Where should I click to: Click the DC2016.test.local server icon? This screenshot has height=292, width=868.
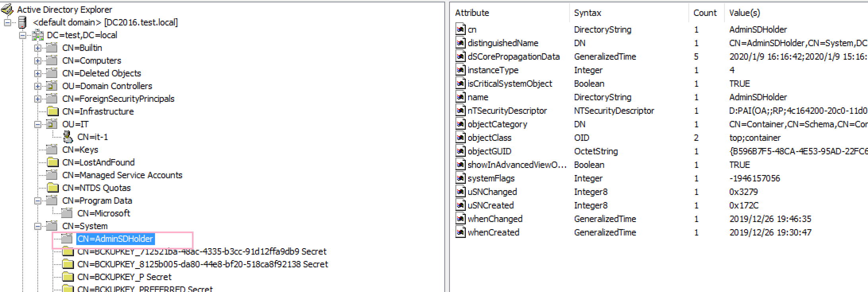(22, 22)
